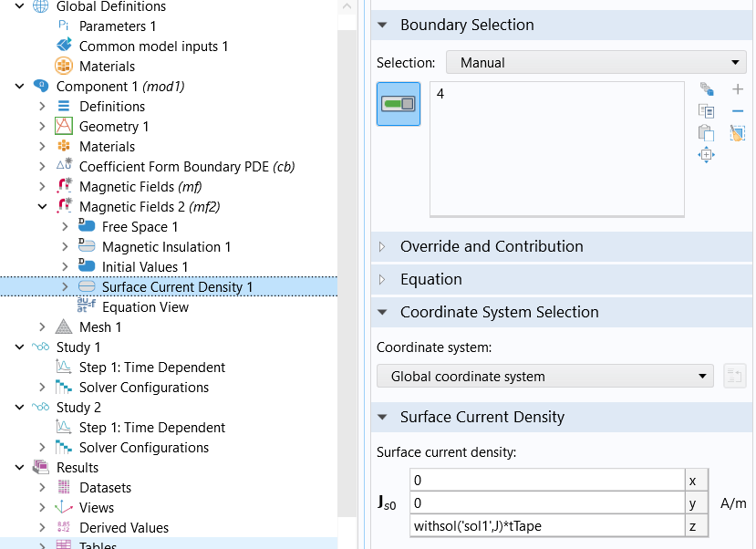Open the Selection dropdown set to Manual
This screenshot has height=549, width=756.
(595, 63)
